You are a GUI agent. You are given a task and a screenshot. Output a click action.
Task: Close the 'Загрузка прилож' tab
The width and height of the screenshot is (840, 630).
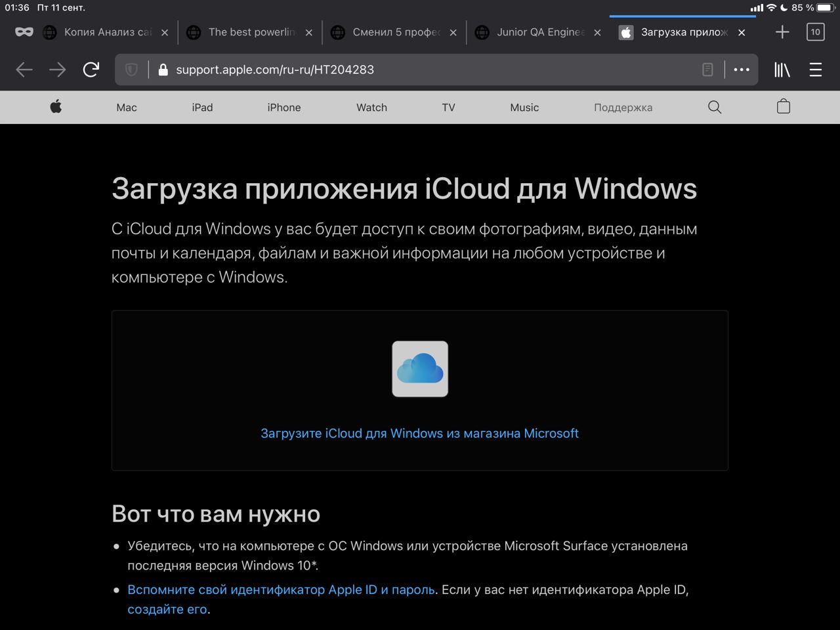coord(742,32)
